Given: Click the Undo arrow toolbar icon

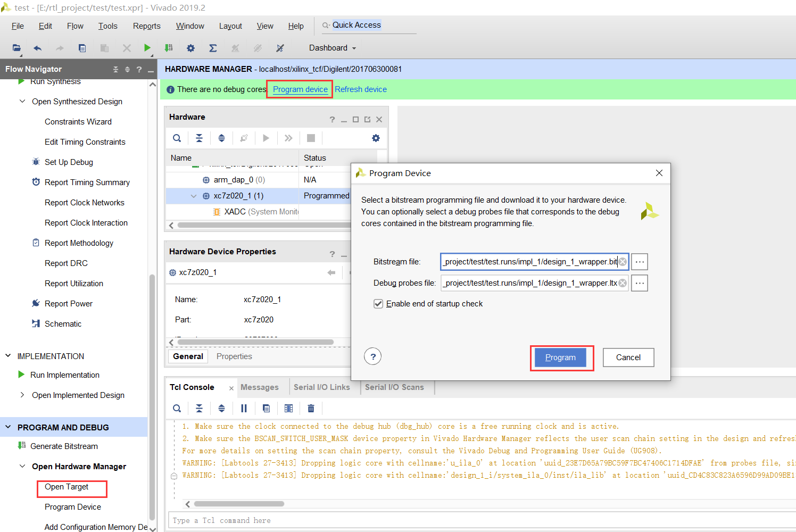Looking at the screenshot, I should click(x=37, y=48).
